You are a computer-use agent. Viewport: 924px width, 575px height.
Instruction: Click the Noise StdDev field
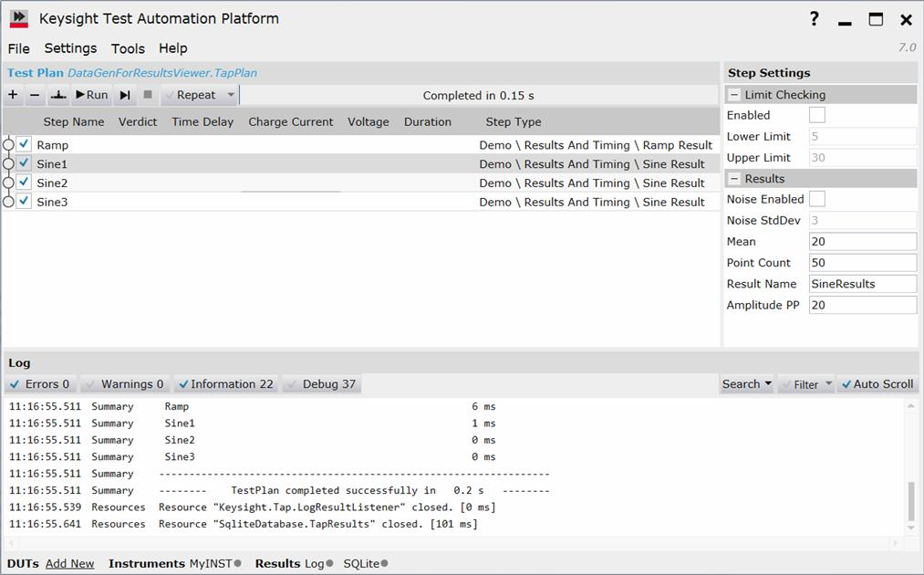point(863,220)
